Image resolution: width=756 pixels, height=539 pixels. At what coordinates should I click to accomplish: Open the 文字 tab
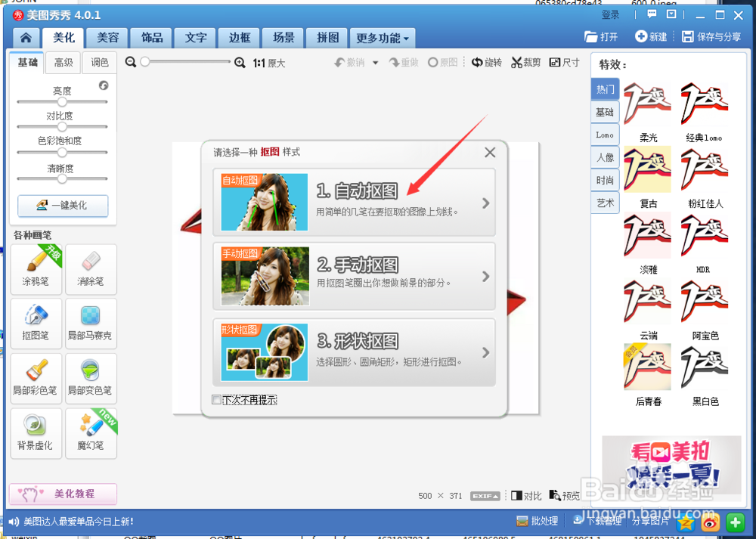pyautogui.click(x=196, y=38)
